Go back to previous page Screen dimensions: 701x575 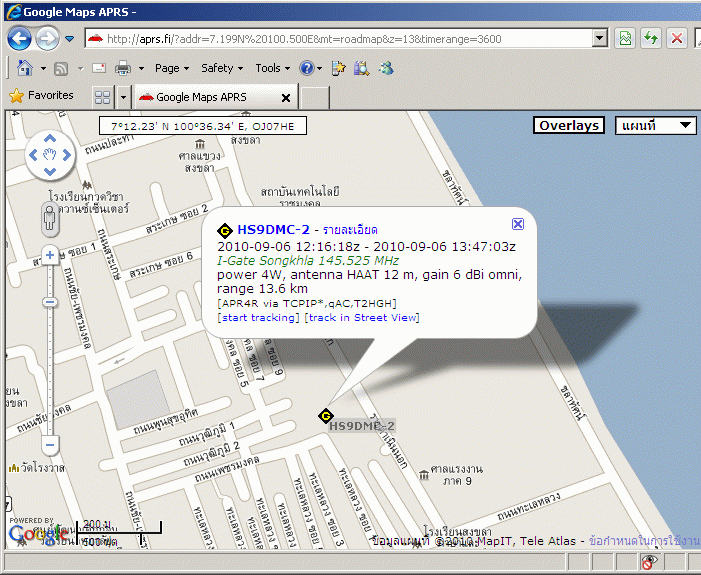tap(19, 39)
